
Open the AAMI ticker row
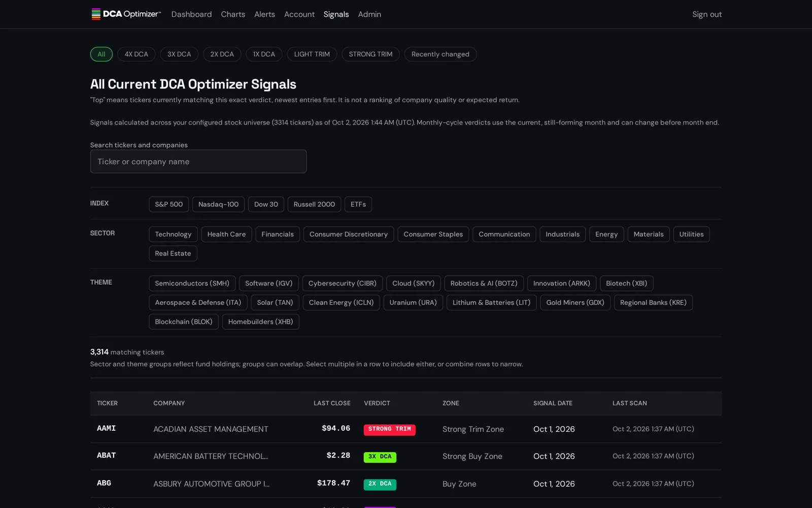click(406, 429)
